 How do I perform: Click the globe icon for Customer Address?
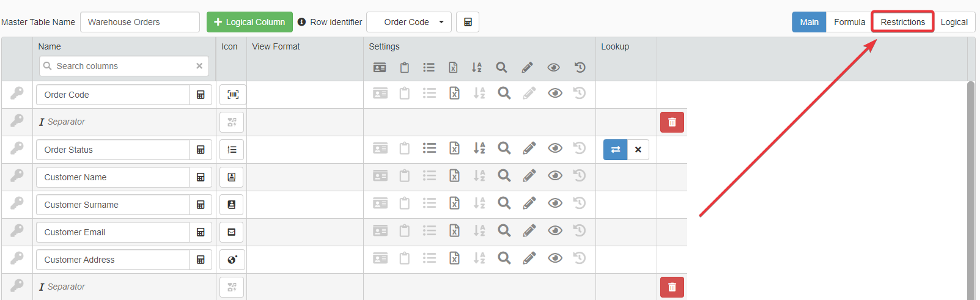(x=232, y=260)
